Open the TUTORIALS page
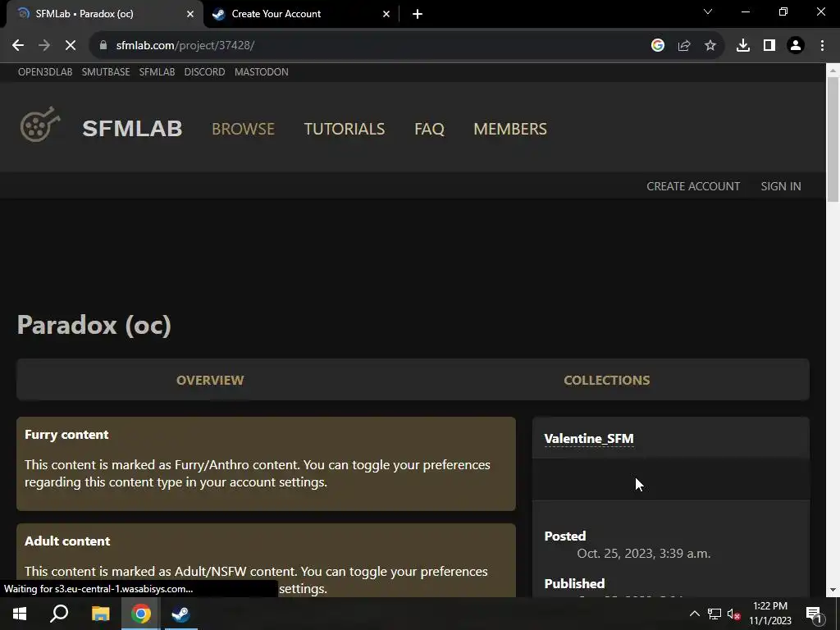Image resolution: width=840 pixels, height=630 pixels. pyautogui.click(x=345, y=129)
